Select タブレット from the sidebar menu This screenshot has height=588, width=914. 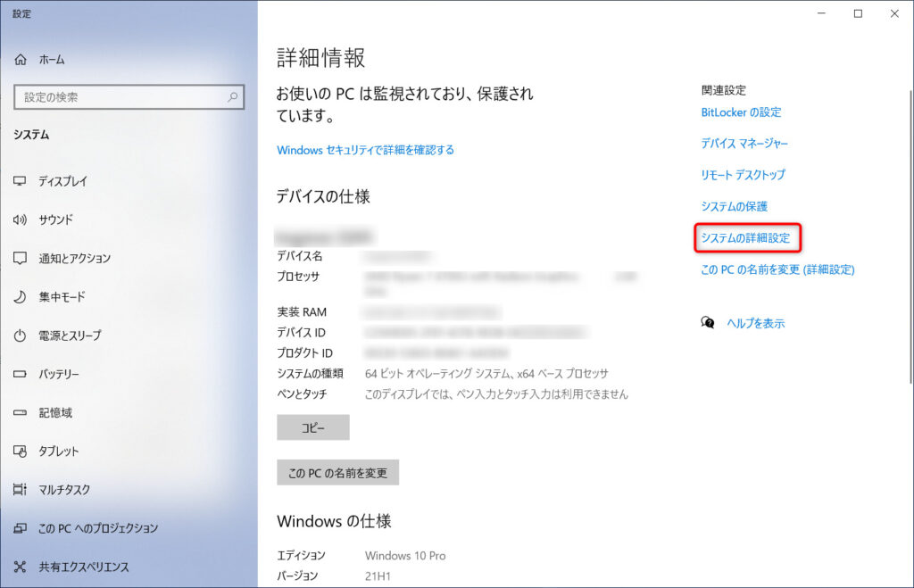(21, 451)
